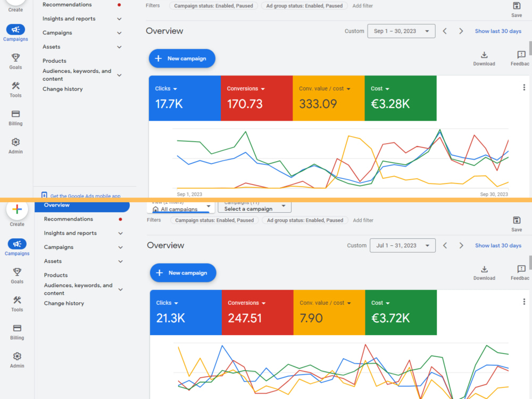This screenshot has height=399, width=532.
Task: Click New campaign button in Jul 2023 overview
Action: coord(183,273)
